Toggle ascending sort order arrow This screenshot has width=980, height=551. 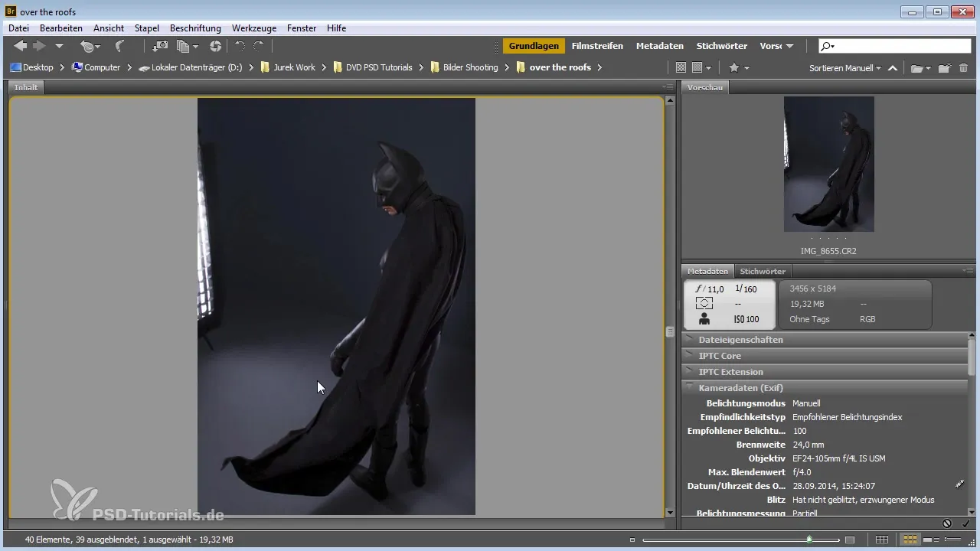tap(893, 67)
